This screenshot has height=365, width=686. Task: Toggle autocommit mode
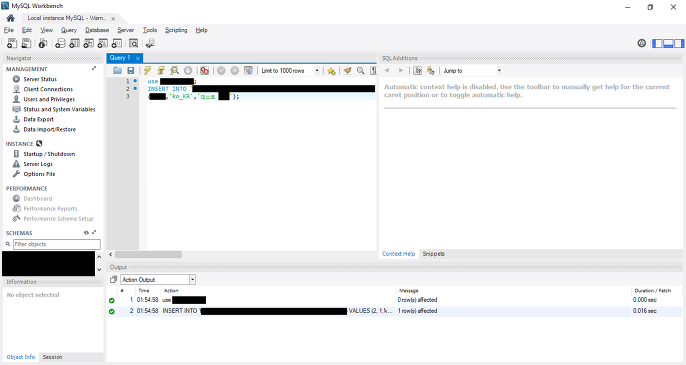point(248,70)
